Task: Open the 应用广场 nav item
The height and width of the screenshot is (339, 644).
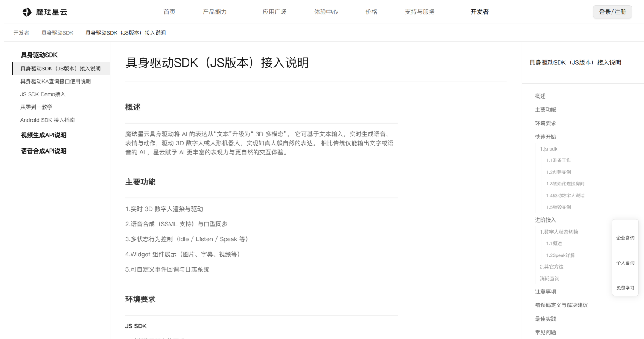Action: pos(274,12)
